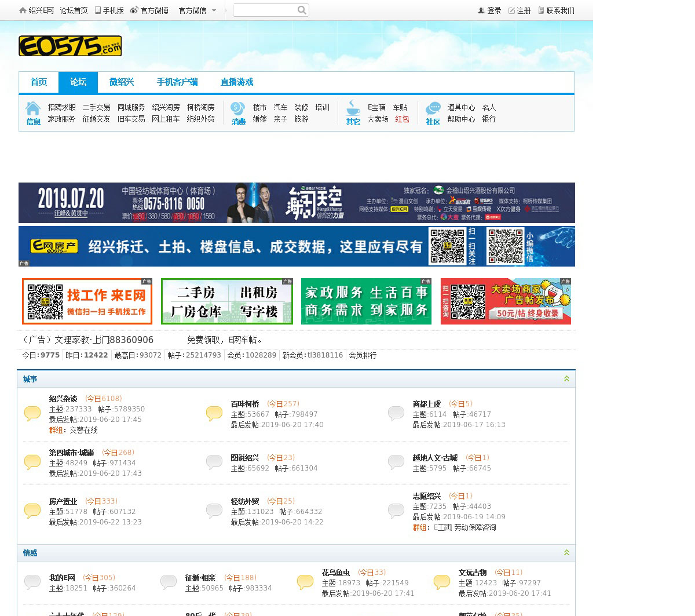Viewport: 695px width, 616px height.
Task: Open the 会员排行 link
Action: coord(363,355)
